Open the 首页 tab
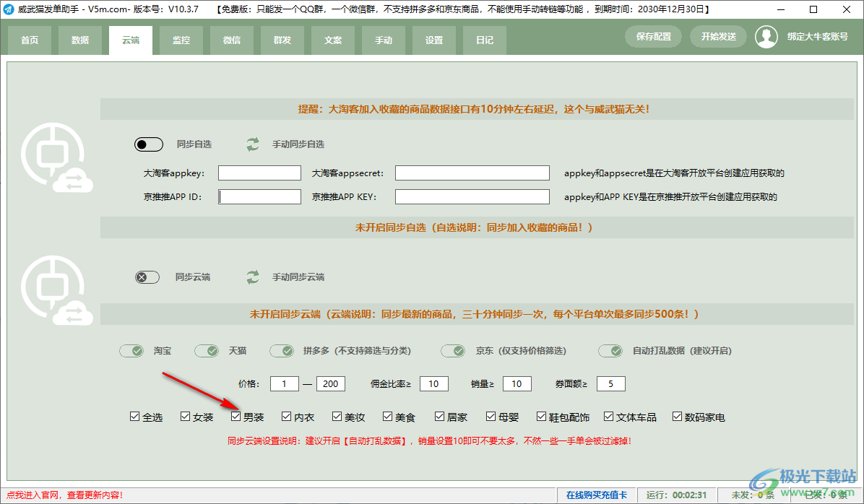 pyautogui.click(x=30, y=40)
